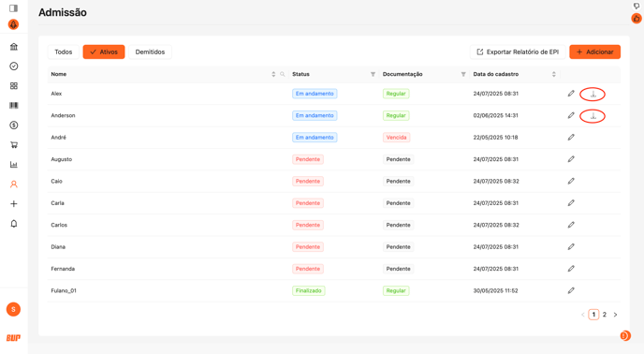Click the notification bell sidebar icon
This screenshot has height=354, width=644.
tap(13, 224)
